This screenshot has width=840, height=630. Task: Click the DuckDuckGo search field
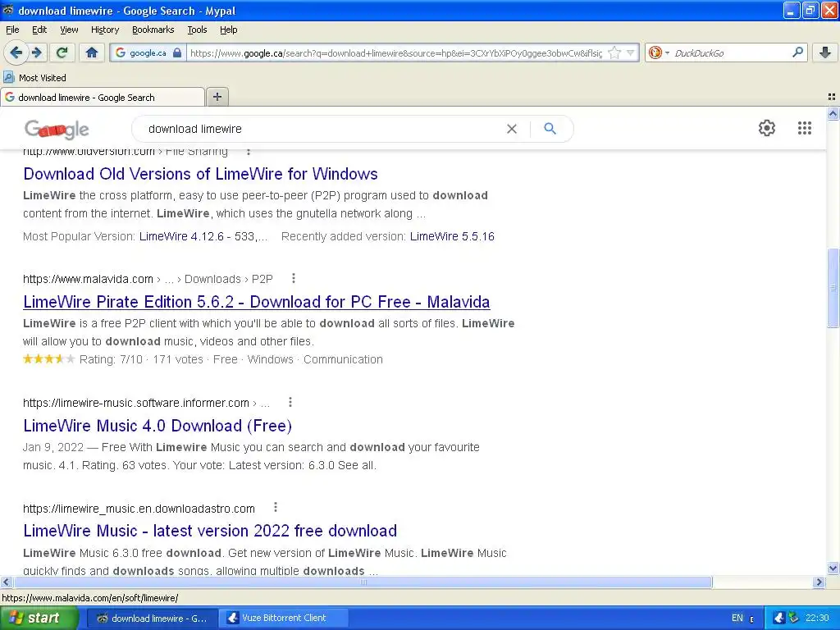729,52
